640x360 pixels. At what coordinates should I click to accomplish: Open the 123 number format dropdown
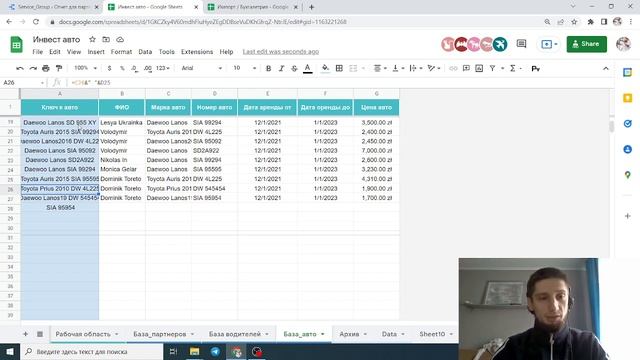tap(162, 68)
